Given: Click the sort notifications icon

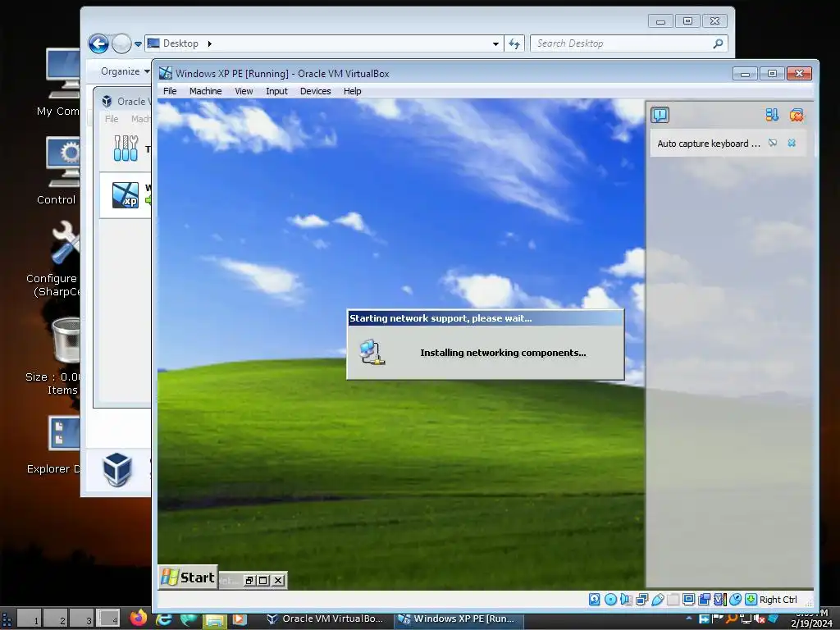Looking at the screenshot, I should [771, 115].
